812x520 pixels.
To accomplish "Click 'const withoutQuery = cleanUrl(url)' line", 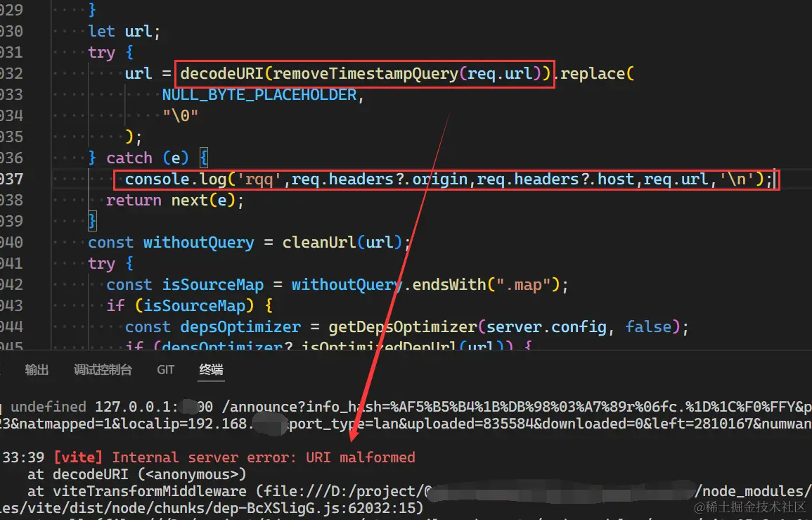I will (x=249, y=243).
